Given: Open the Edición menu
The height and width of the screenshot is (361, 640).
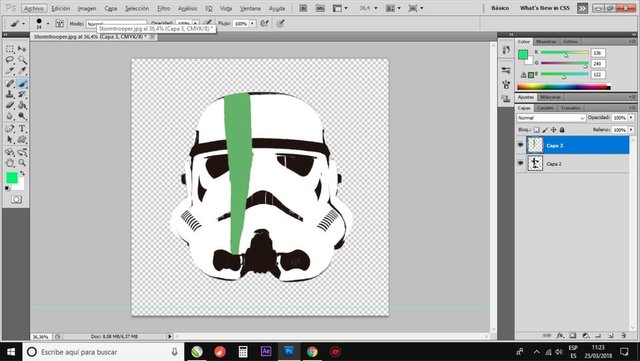Looking at the screenshot, I should pos(60,8).
